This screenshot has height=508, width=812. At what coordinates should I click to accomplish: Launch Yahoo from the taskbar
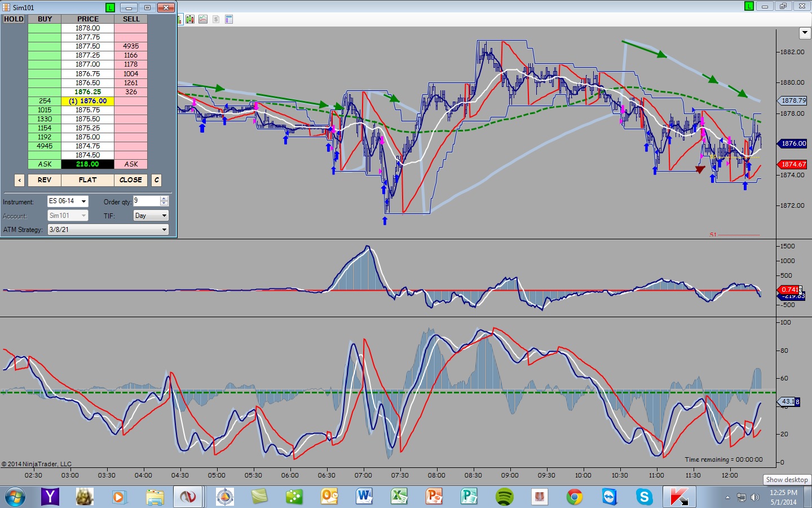pyautogui.click(x=50, y=497)
